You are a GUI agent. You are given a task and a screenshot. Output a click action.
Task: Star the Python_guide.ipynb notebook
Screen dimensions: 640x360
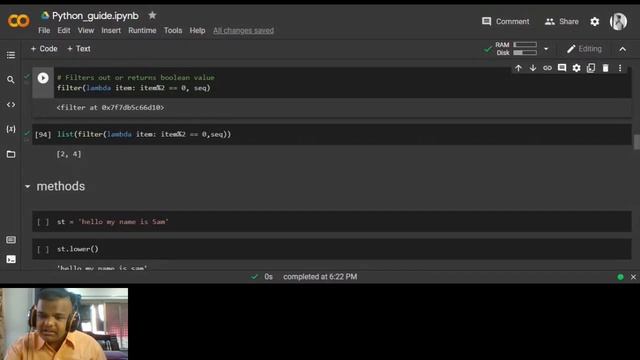coord(152,16)
